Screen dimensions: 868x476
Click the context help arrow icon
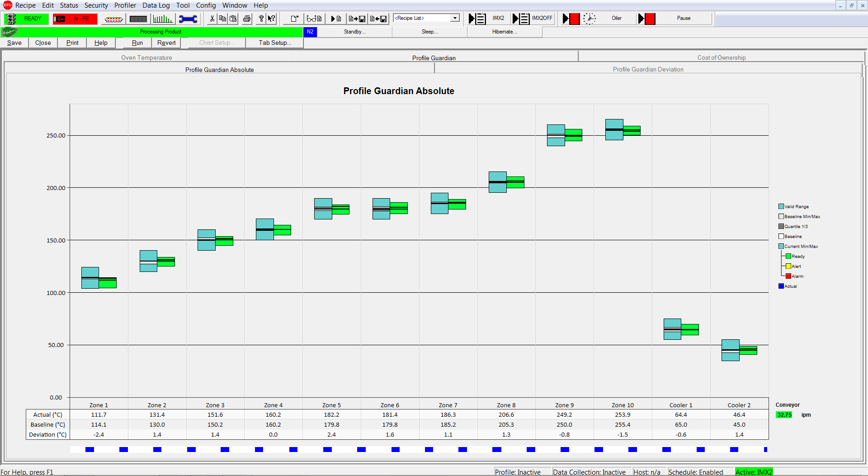point(271,19)
